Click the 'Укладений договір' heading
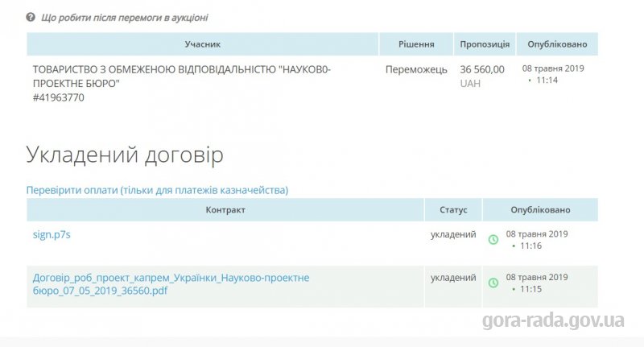The image size is (644, 347). point(125,155)
